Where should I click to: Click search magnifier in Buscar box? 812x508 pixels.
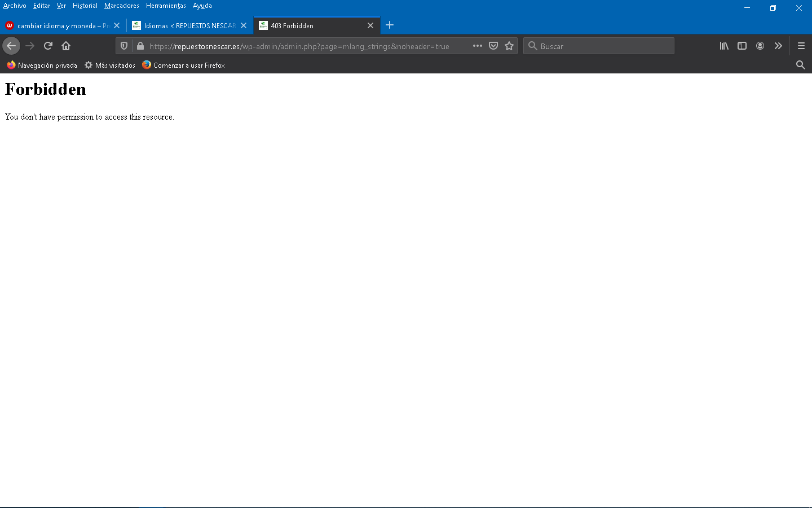(x=532, y=46)
